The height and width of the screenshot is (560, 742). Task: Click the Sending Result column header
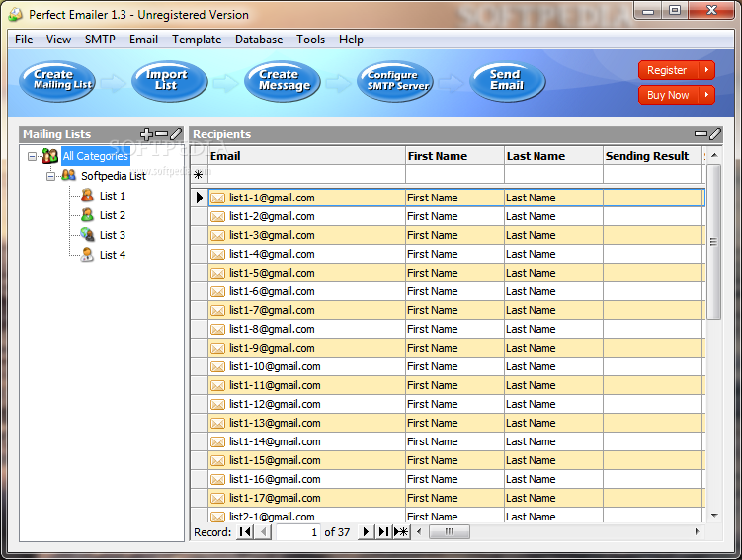647,156
